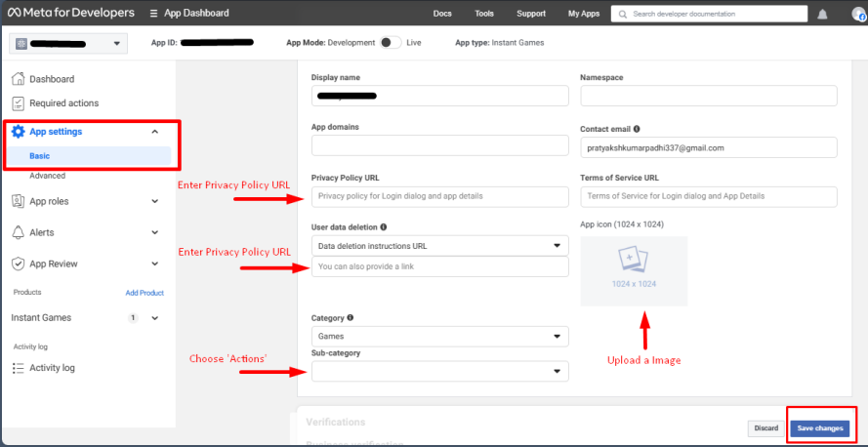868x447 pixels.
Task: Click the Add Product link
Action: click(145, 293)
